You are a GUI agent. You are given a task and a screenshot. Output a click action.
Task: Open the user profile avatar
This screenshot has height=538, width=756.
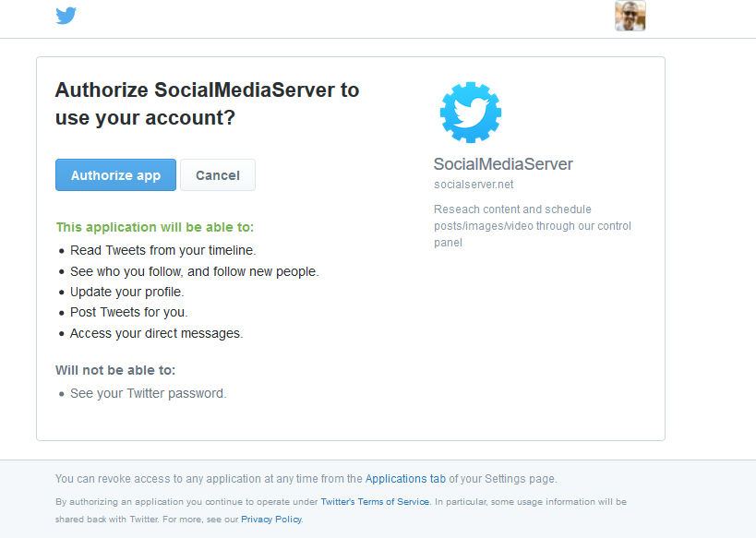(x=630, y=16)
